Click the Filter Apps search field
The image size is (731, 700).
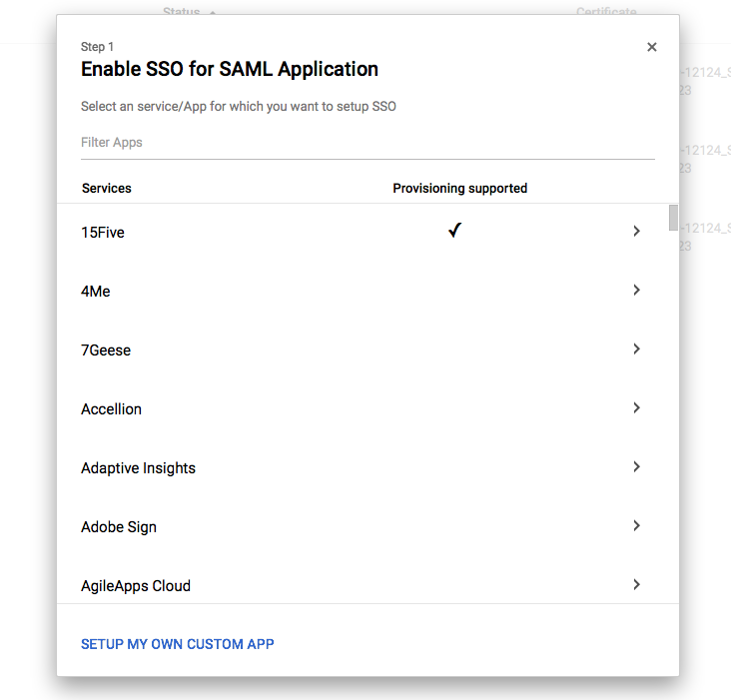tap(367, 143)
